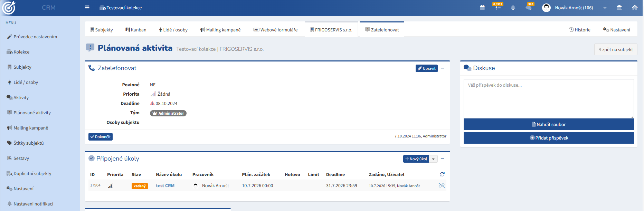Click the CRM logo icon

click(x=9, y=8)
